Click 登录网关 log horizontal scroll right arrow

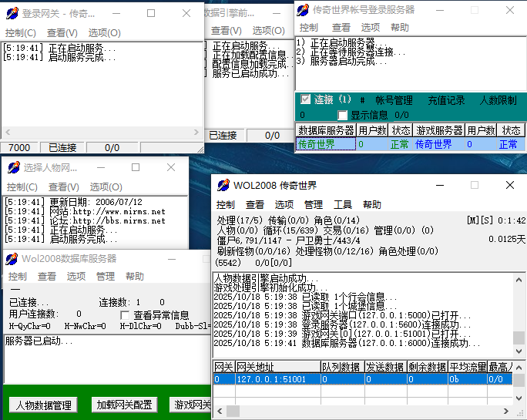pyautogui.click(x=196, y=132)
